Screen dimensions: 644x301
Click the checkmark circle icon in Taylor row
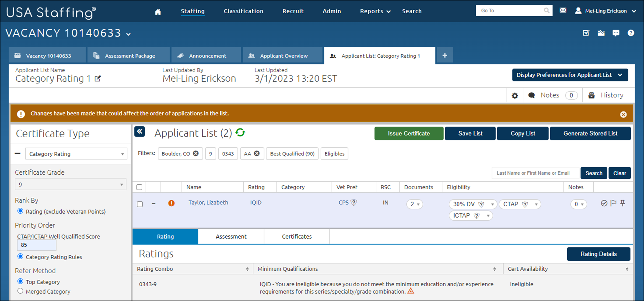click(x=604, y=203)
